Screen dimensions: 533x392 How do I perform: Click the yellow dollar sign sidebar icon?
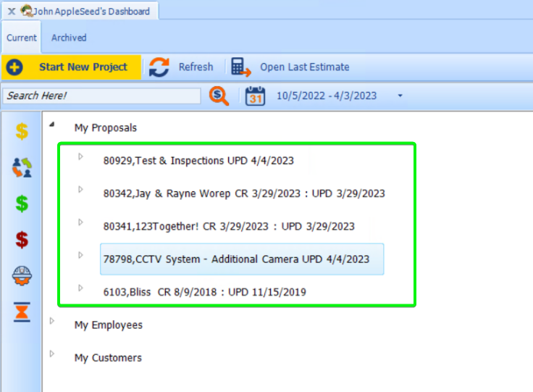[22, 131]
